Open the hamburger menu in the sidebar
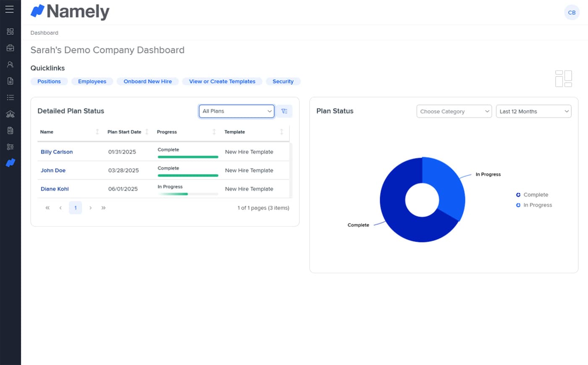 tap(10, 9)
